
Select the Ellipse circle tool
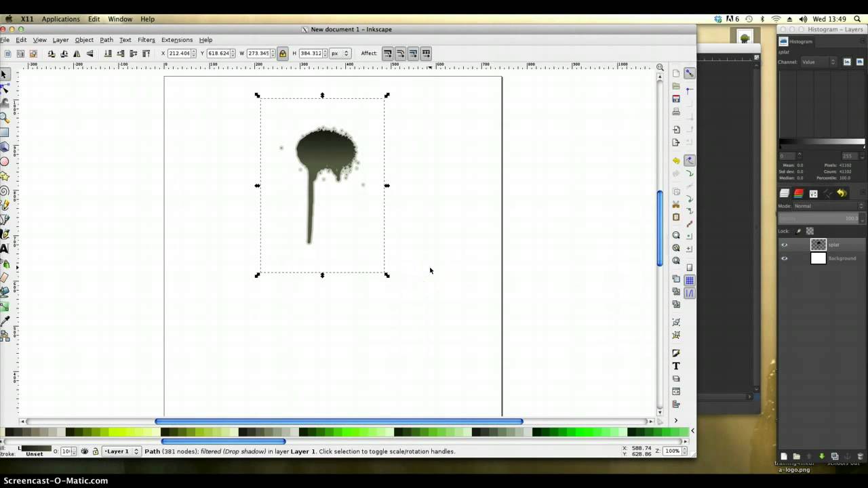pyautogui.click(x=4, y=162)
